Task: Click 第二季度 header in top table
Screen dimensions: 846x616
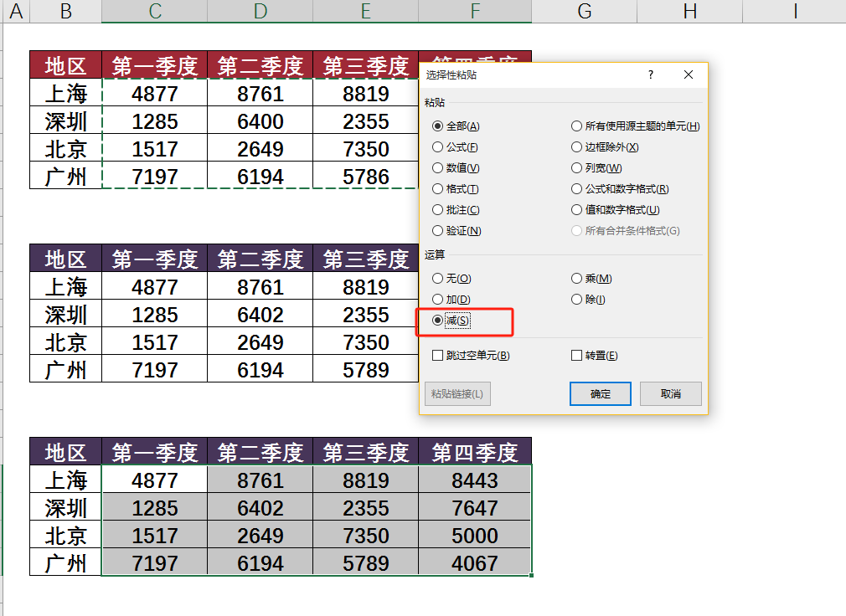Action: click(260, 66)
